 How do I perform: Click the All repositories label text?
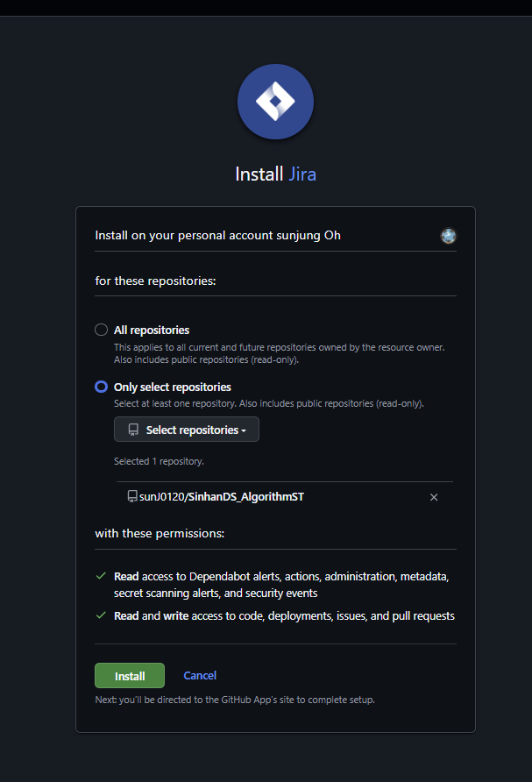coord(152,331)
